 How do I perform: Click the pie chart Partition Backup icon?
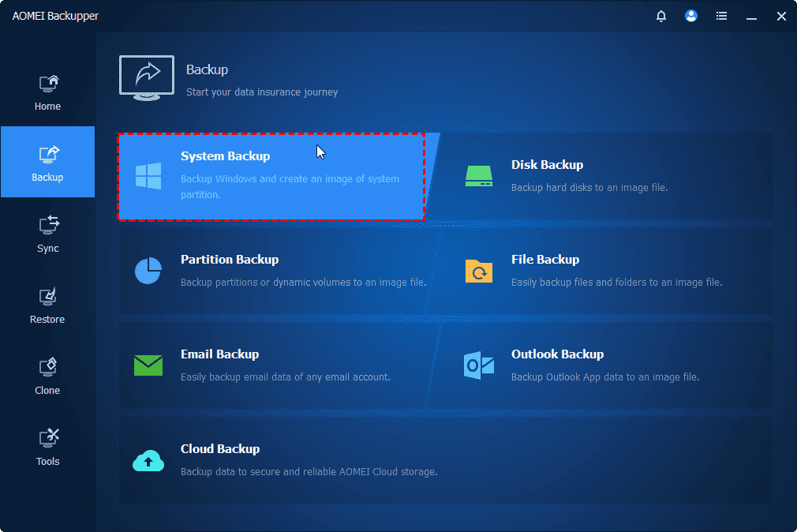coord(148,271)
